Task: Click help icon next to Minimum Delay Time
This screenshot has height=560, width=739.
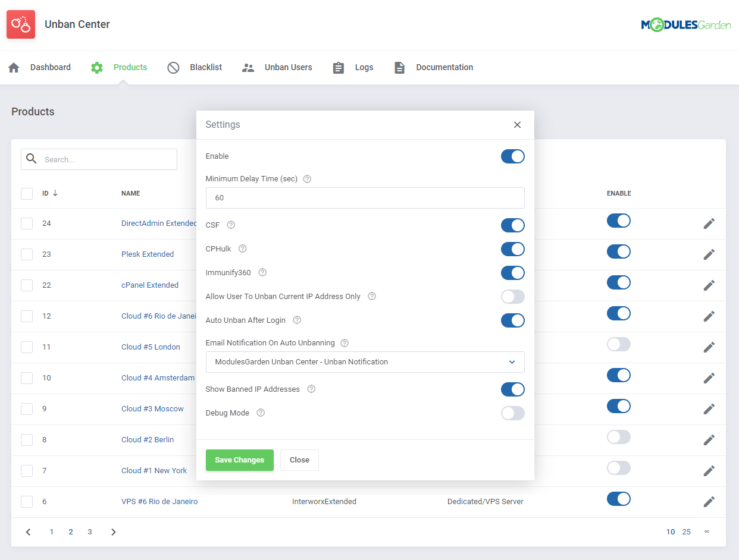Action: [307, 179]
